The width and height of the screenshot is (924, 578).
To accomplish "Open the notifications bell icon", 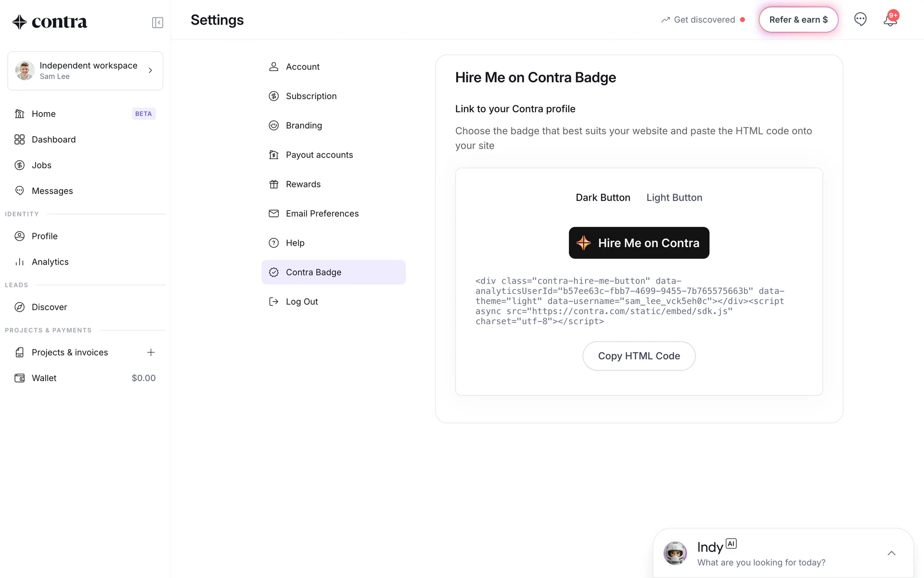I will pyautogui.click(x=890, y=20).
